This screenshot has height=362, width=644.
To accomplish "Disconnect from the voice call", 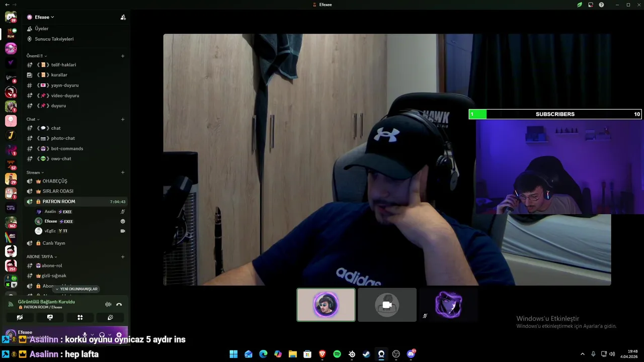I will point(119,304).
